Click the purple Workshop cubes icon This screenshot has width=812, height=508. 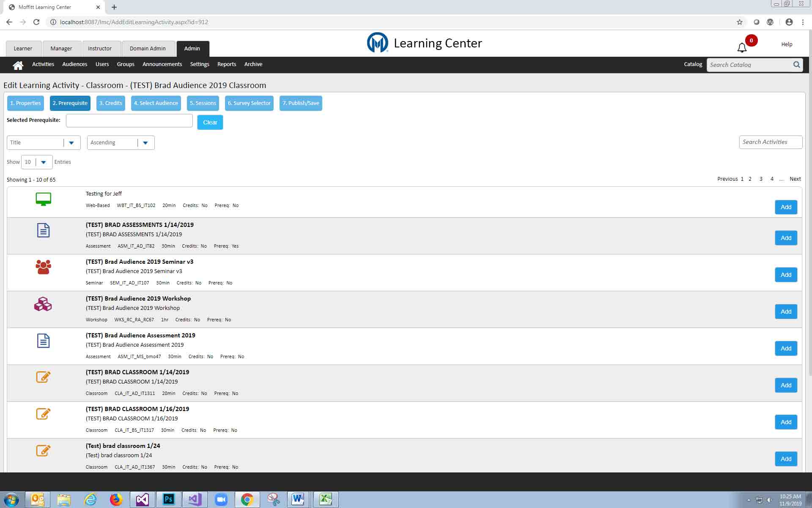click(x=43, y=304)
